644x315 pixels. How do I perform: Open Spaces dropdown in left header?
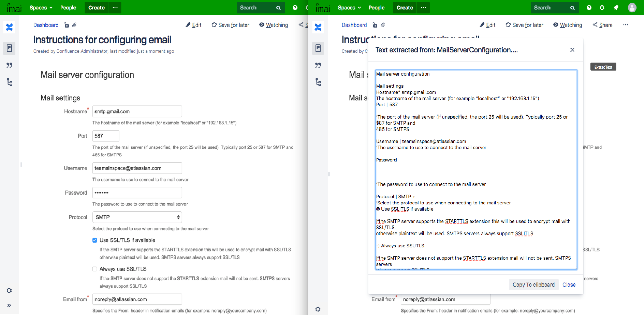tap(41, 8)
